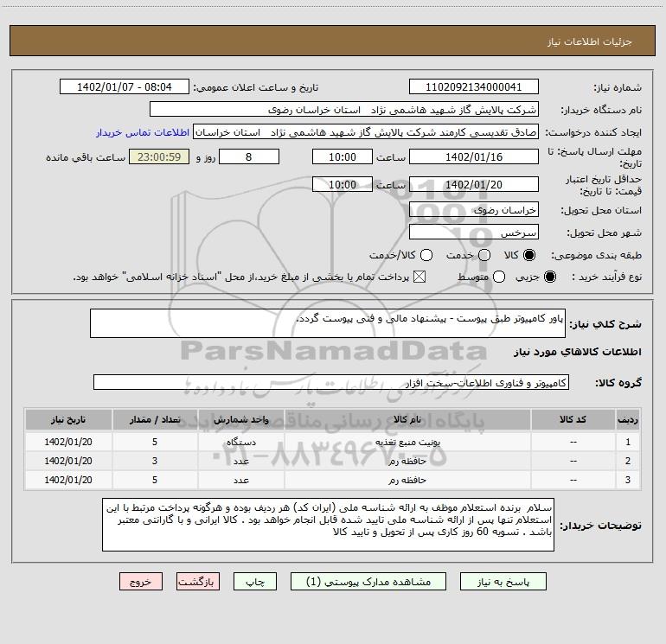Click the need date in row 1
The width and height of the screenshot is (666, 644).
click(68, 442)
